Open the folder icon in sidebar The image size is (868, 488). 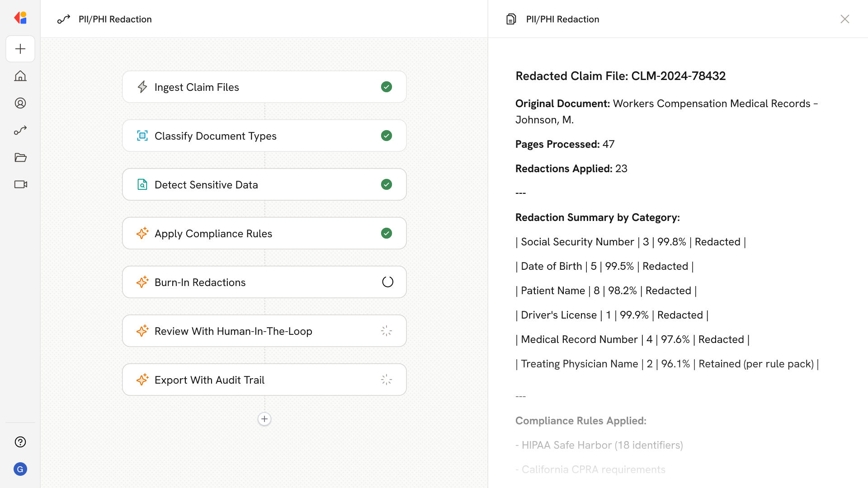click(x=20, y=157)
